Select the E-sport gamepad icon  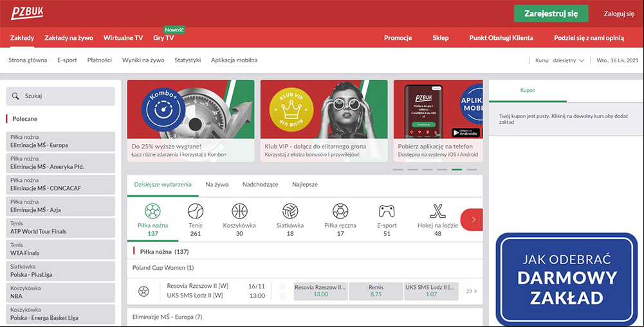[387, 211]
